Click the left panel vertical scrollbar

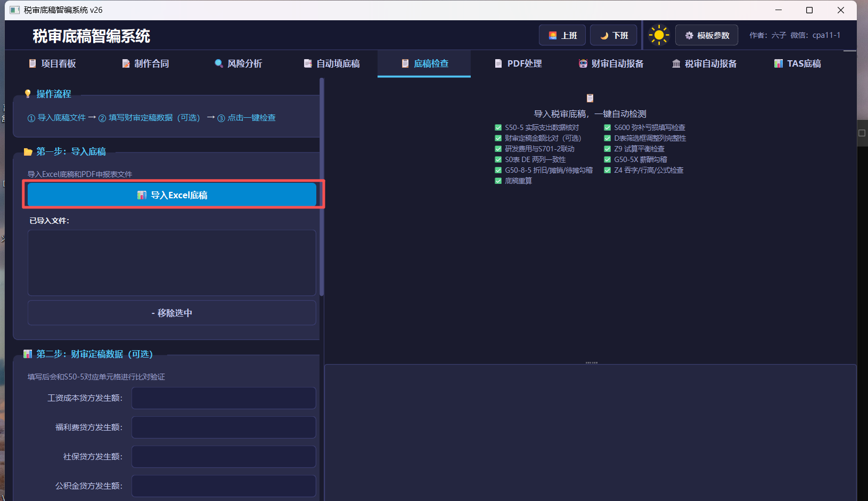pyautogui.click(x=322, y=187)
